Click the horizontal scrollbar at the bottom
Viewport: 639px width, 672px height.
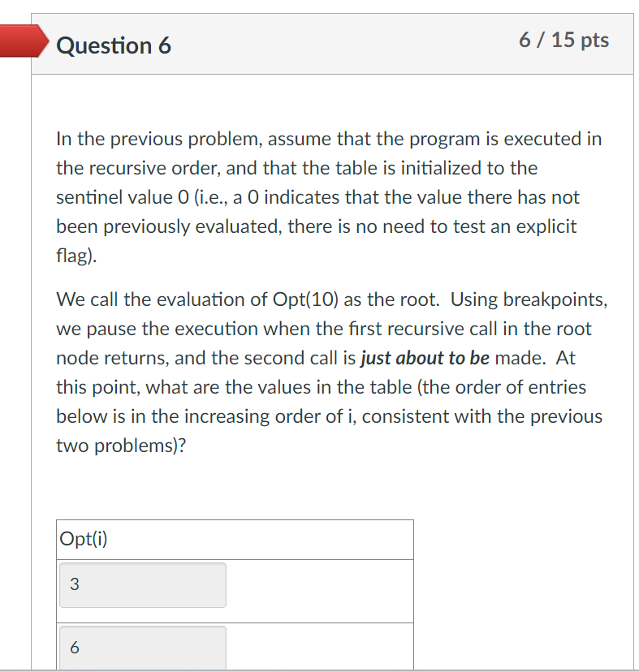coord(319,668)
